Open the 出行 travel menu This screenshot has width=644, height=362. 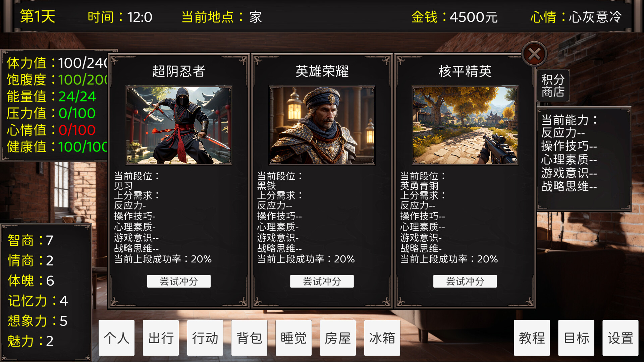161,338
